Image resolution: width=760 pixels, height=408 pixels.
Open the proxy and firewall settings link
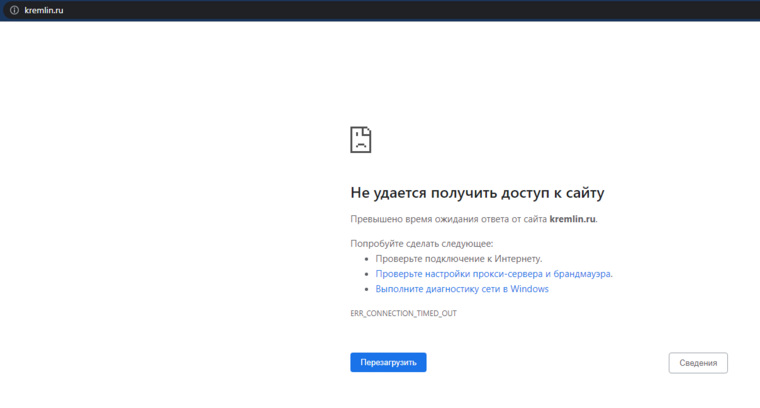pyautogui.click(x=494, y=274)
